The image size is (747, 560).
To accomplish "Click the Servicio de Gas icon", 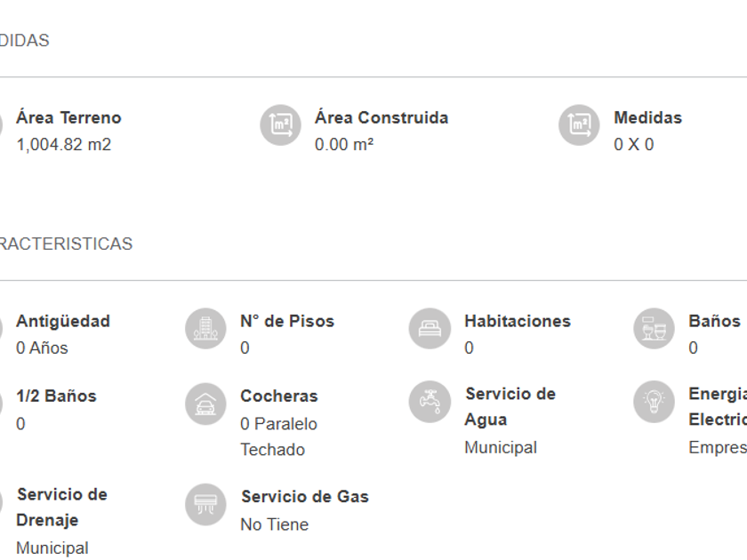I will [x=205, y=504].
